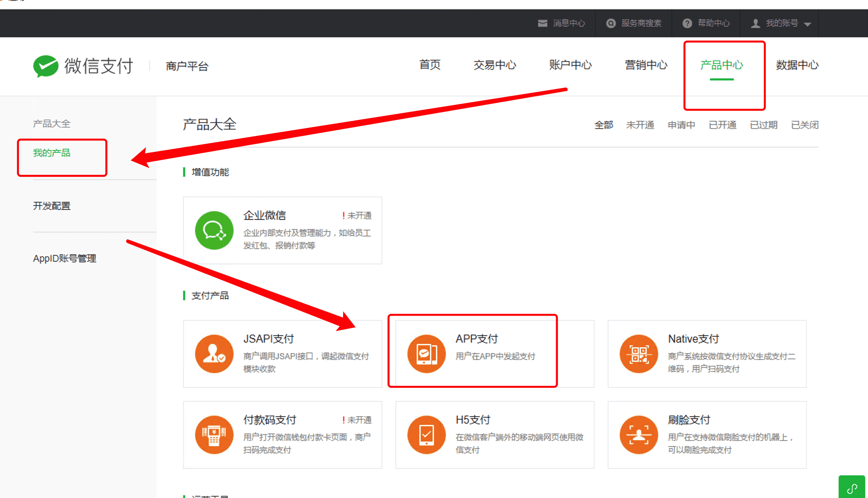
Task: Click the APP支付 orange device icon
Action: pos(426,354)
